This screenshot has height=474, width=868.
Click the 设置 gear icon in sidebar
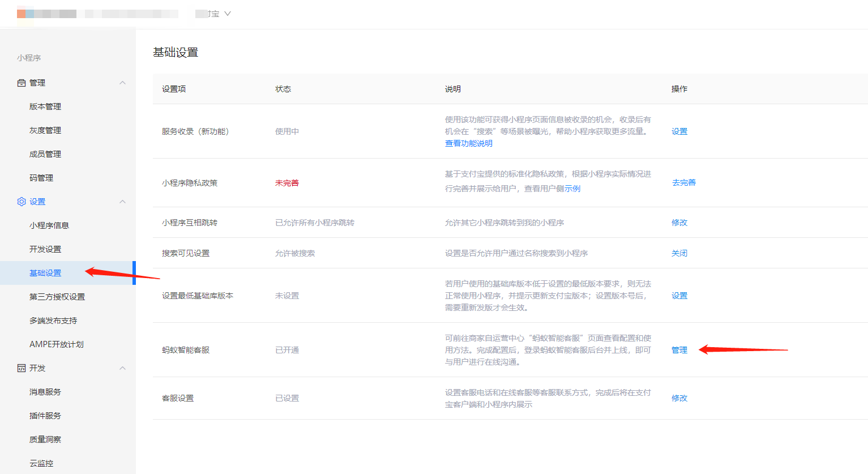click(22, 202)
